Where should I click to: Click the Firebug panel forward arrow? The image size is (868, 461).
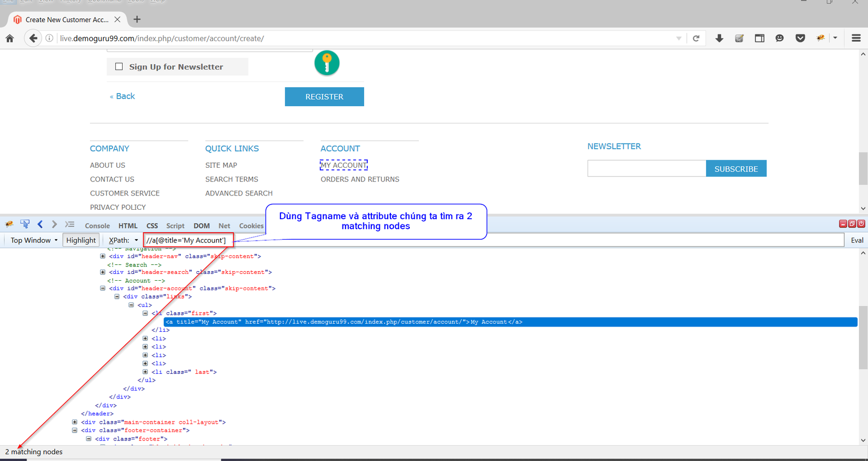[x=54, y=224]
